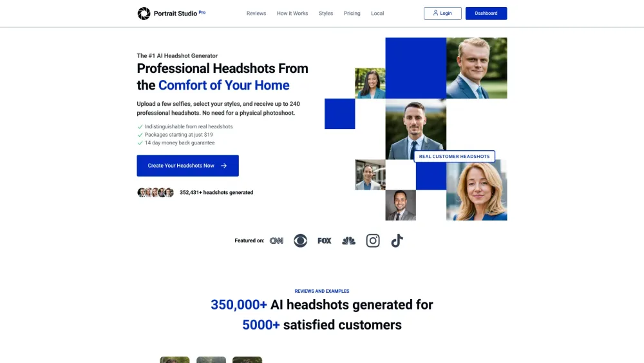Click the CNN logo in Featured on

tap(276, 240)
